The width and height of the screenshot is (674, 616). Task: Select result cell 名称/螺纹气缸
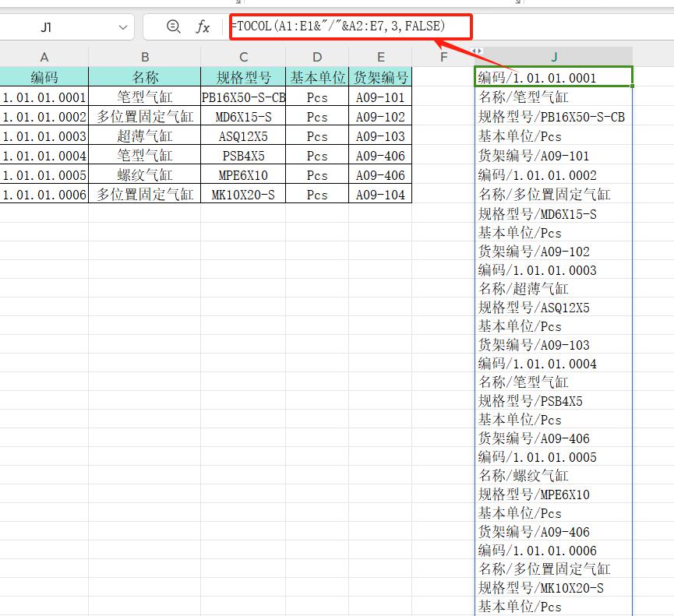pos(554,475)
